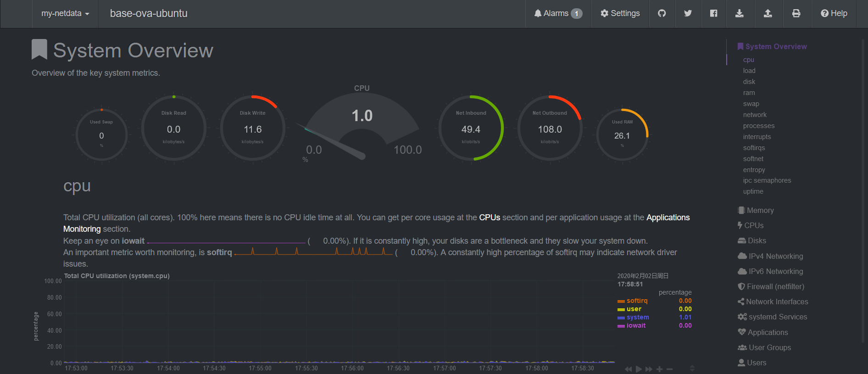The height and width of the screenshot is (374, 868).
Task: Toggle the iowait dimension in legend
Action: [x=636, y=325]
